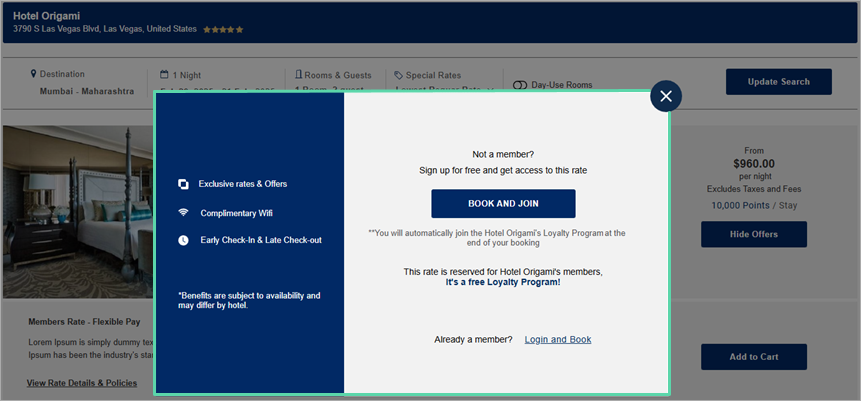
Task: Close the membership popup with the X
Action: (666, 96)
